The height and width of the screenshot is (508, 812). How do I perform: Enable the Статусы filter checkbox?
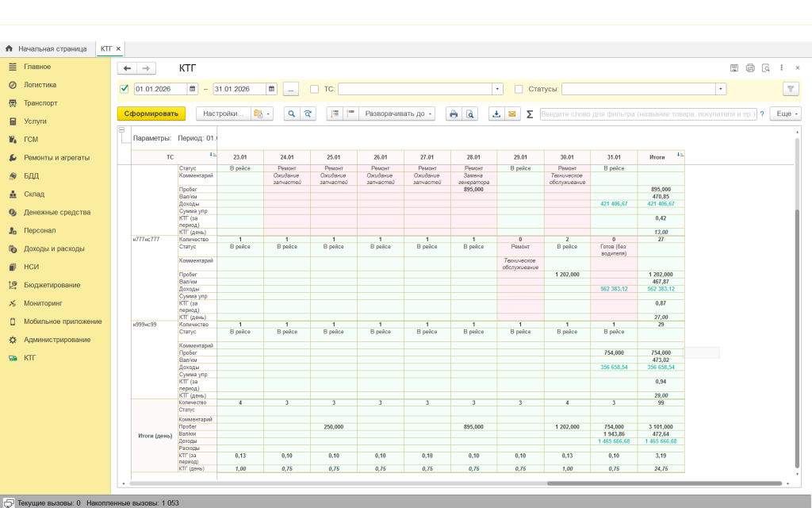point(519,89)
